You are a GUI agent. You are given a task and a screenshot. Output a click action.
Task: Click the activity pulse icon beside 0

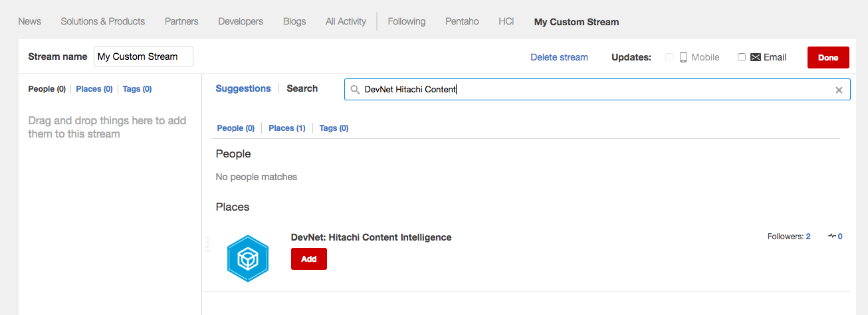(832, 236)
